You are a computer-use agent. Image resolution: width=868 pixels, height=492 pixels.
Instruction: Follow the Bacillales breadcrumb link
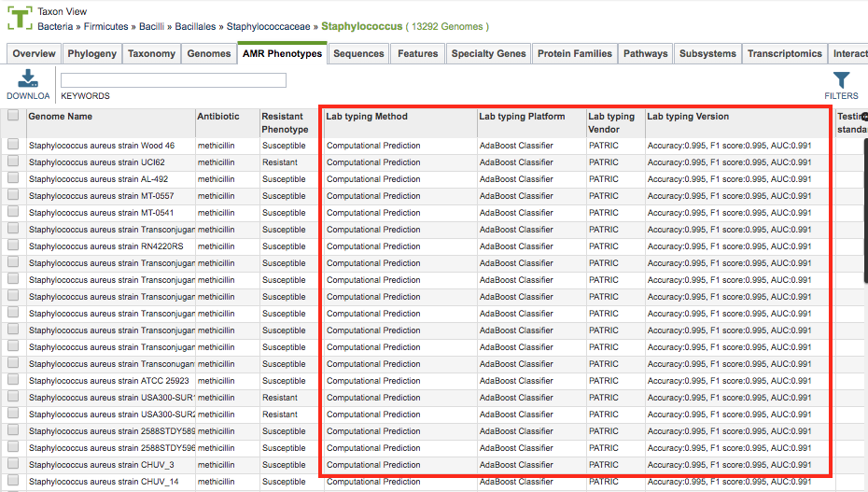pyautogui.click(x=195, y=26)
